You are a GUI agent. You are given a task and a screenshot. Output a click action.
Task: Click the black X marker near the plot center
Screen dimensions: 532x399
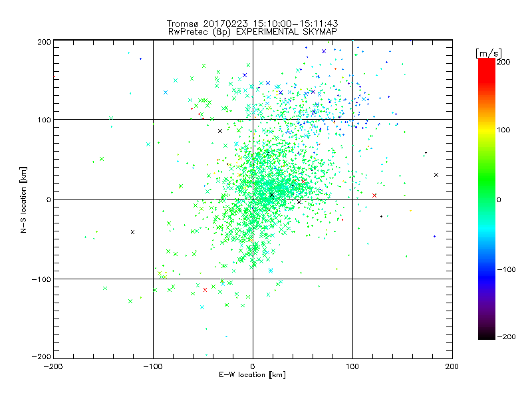(x=272, y=195)
